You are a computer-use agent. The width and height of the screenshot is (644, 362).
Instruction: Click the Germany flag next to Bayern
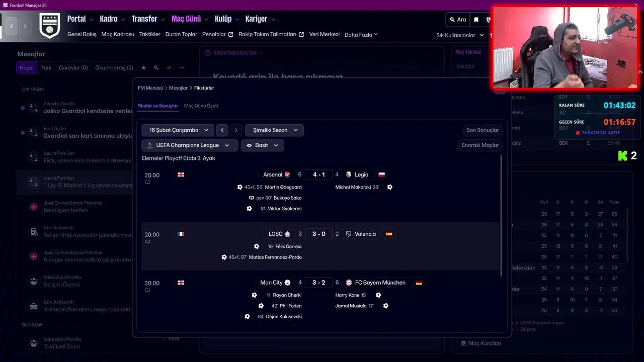tap(419, 283)
